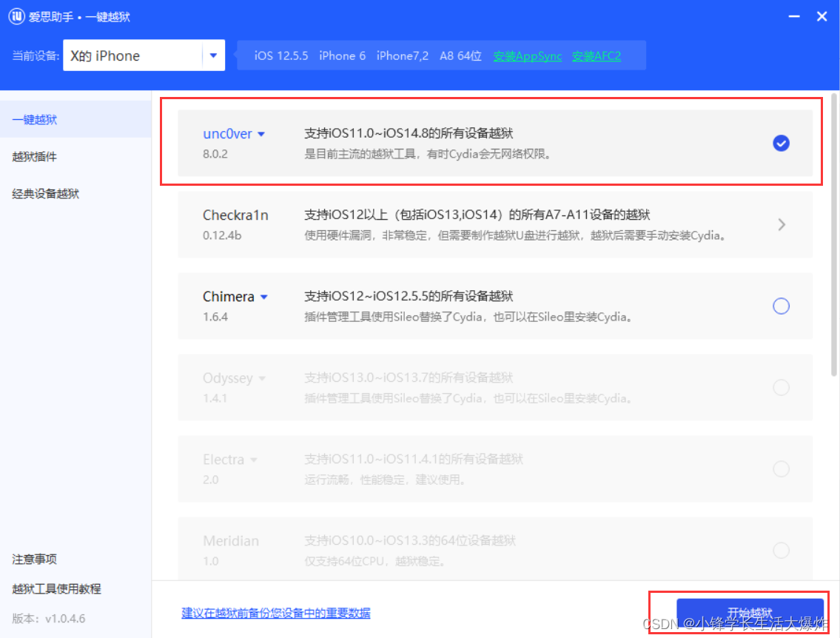The height and width of the screenshot is (638, 840).
Task: Close the 爱思助手 window
Action: point(821,16)
